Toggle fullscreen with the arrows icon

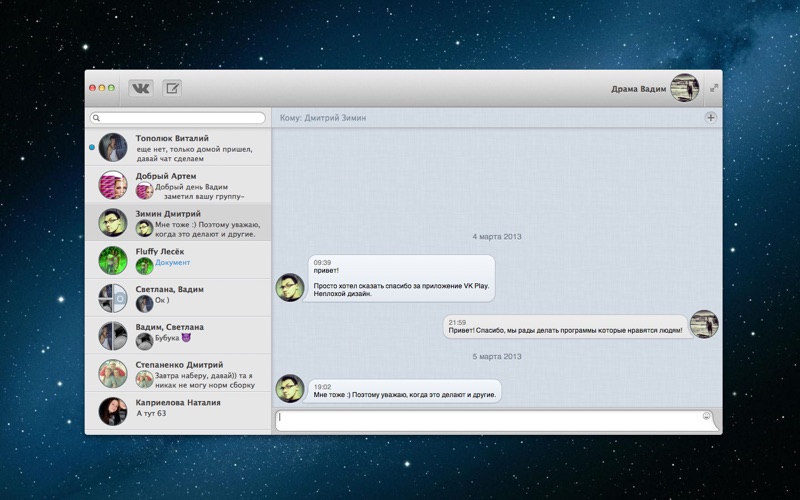[714, 88]
